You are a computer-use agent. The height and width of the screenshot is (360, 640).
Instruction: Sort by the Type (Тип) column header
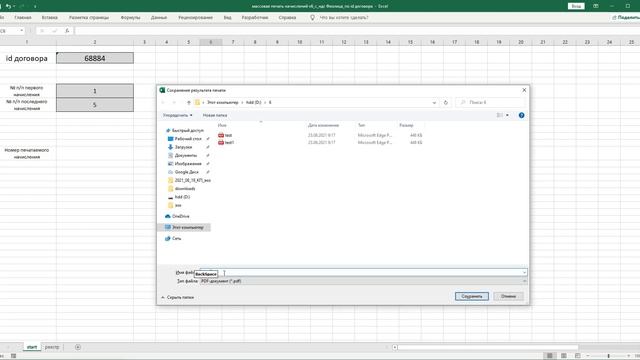point(361,125)
